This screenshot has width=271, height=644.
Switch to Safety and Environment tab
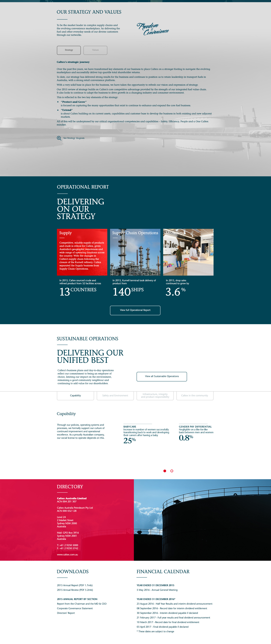115,396
